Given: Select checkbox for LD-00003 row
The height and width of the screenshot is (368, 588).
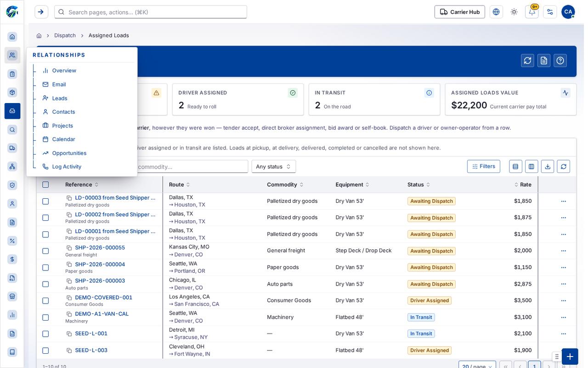Looking at the screenshot, I should point(45,201).
